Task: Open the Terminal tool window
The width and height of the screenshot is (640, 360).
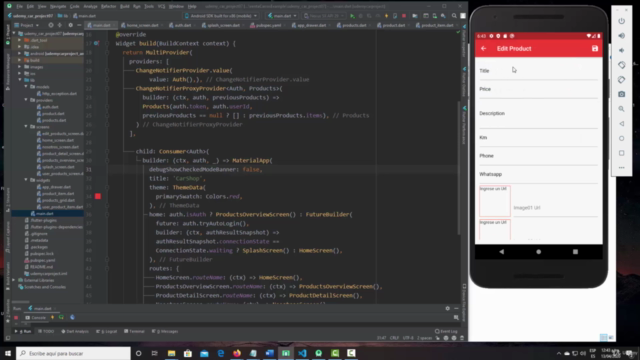Action: click(x=134, y=331)
